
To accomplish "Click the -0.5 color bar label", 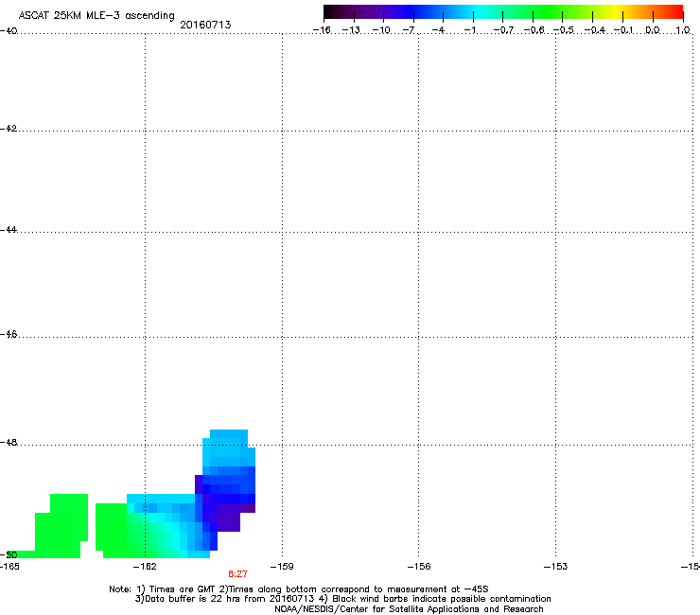I will (x=564, y=30).
